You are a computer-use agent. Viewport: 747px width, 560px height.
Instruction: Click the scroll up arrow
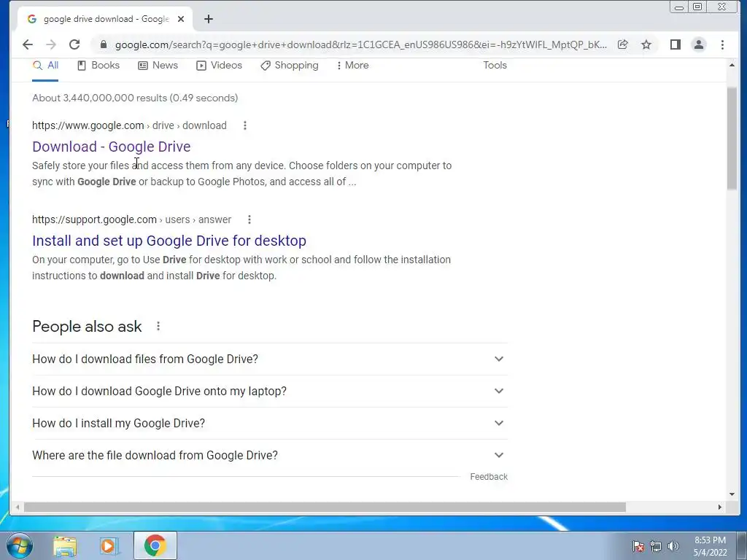point(732,65)
